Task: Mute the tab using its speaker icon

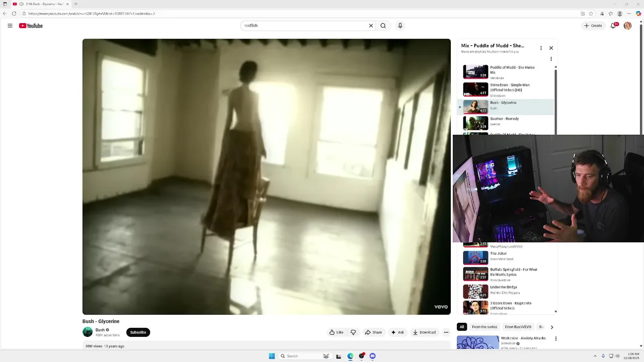Action: click(21, 4)
